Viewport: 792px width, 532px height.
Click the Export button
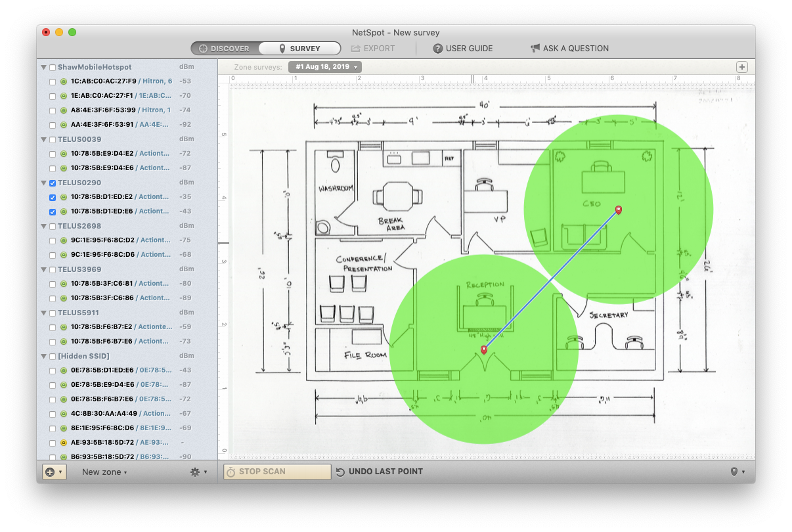click(373, 49)
